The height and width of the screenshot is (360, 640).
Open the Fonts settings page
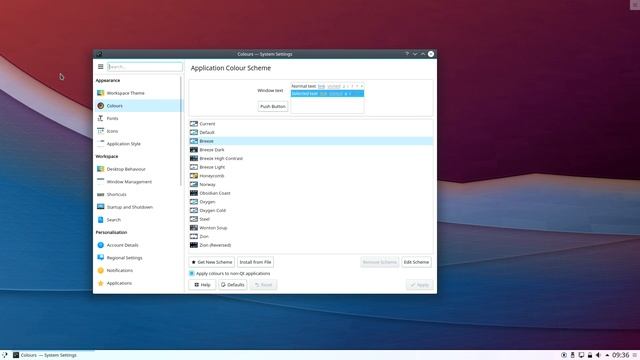[x=139, y=118]
